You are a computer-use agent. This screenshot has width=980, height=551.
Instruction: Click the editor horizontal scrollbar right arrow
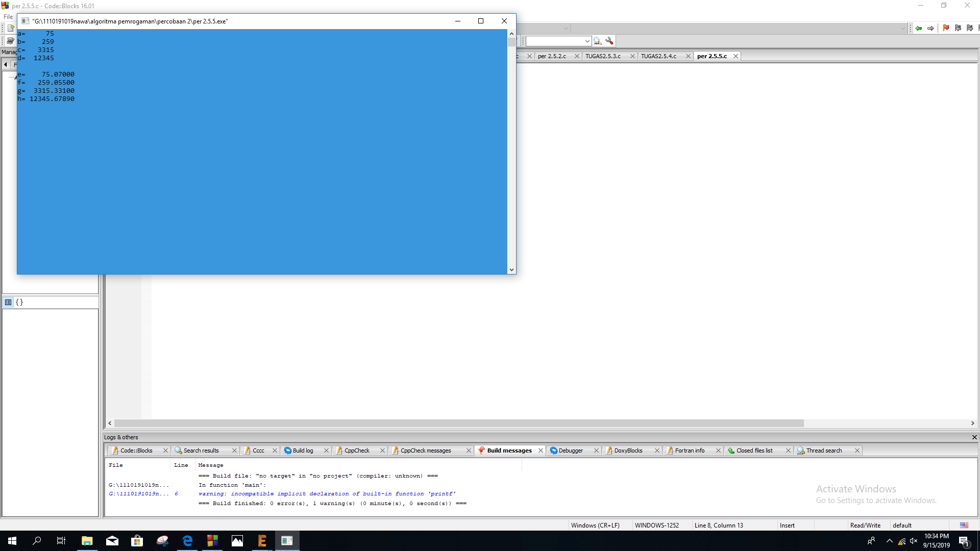[972, 423]
